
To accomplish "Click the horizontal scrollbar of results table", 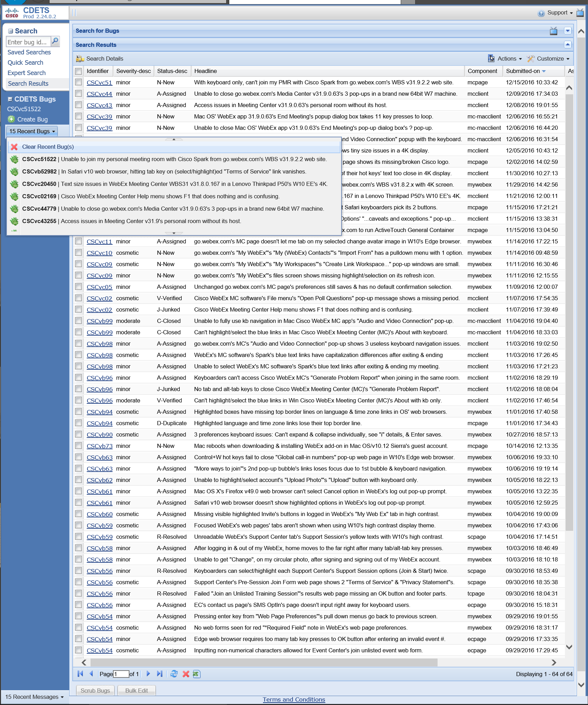I will point(264,663).
